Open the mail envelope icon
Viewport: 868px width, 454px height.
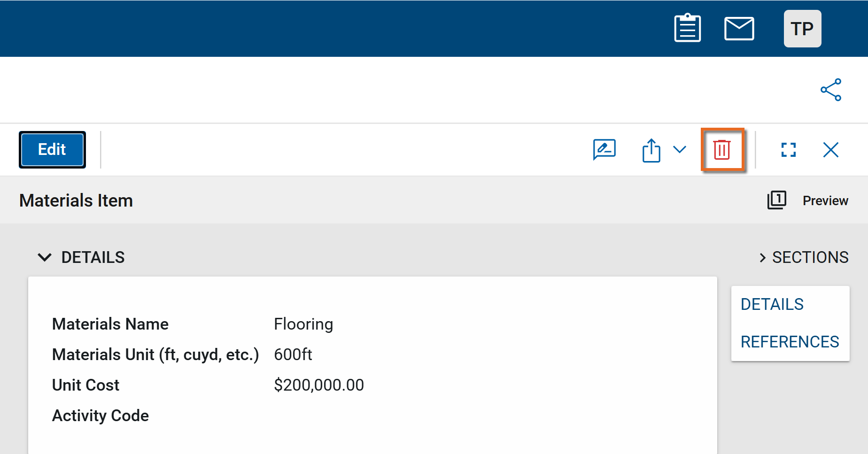pos(739,29)
